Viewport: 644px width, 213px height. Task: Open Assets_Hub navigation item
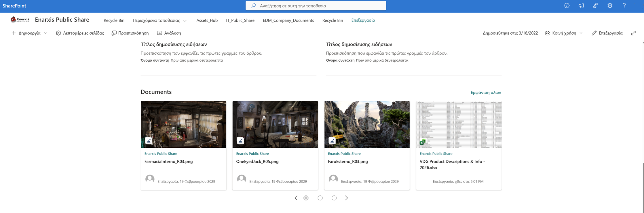pyautogui.click(x=207, y=20)
